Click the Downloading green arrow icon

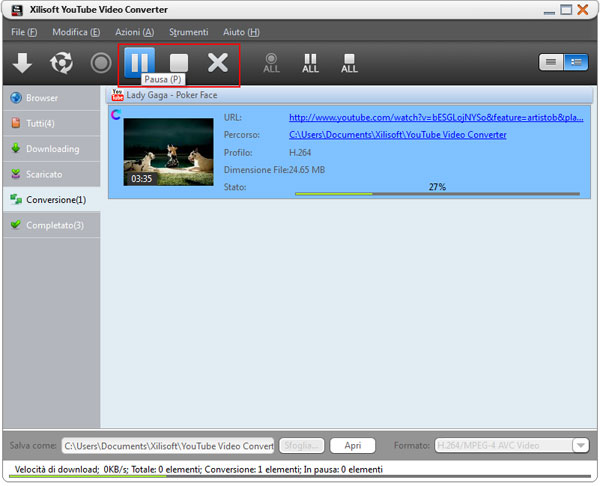tap(16, 148)
